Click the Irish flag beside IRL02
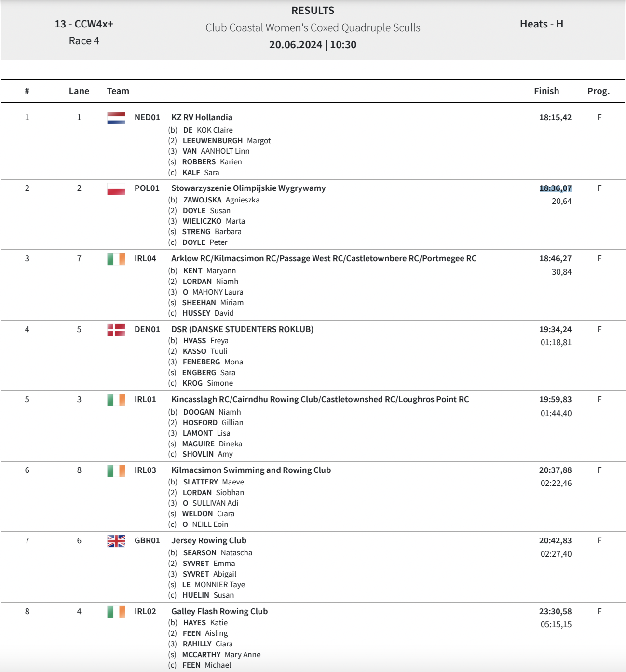The width and height of the screenshot is (626, 672). point(116,612)
